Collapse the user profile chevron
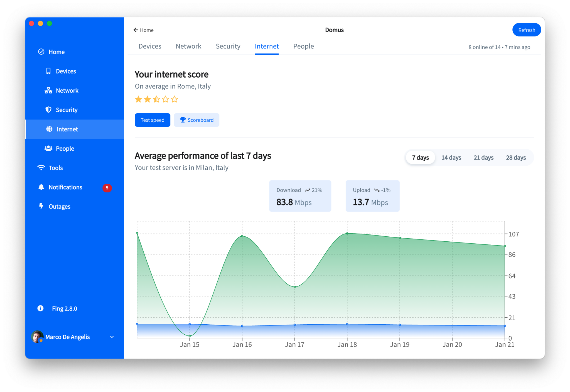The image size is (570, 392). 112,337
